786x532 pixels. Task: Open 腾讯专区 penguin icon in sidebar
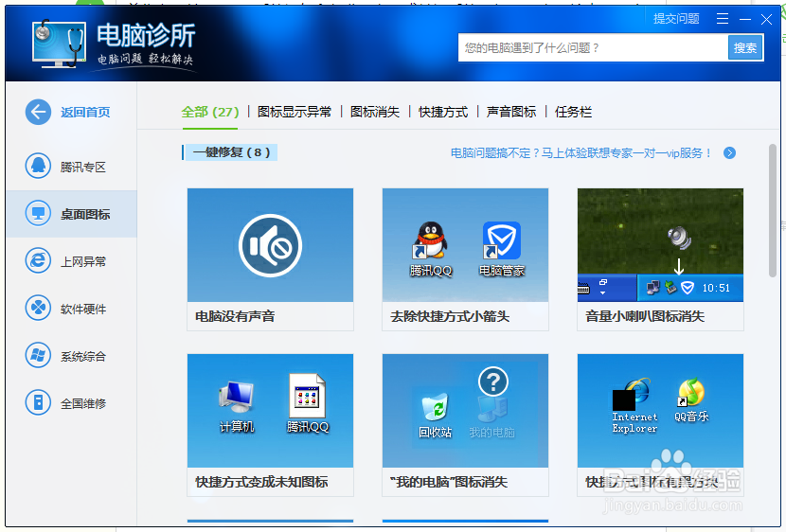pos(38,166)
